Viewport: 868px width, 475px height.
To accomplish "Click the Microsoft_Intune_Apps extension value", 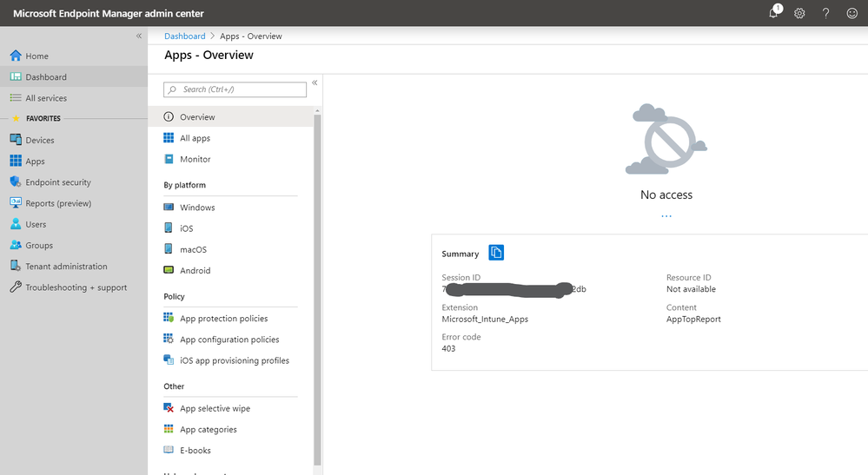I will point(485,319).
